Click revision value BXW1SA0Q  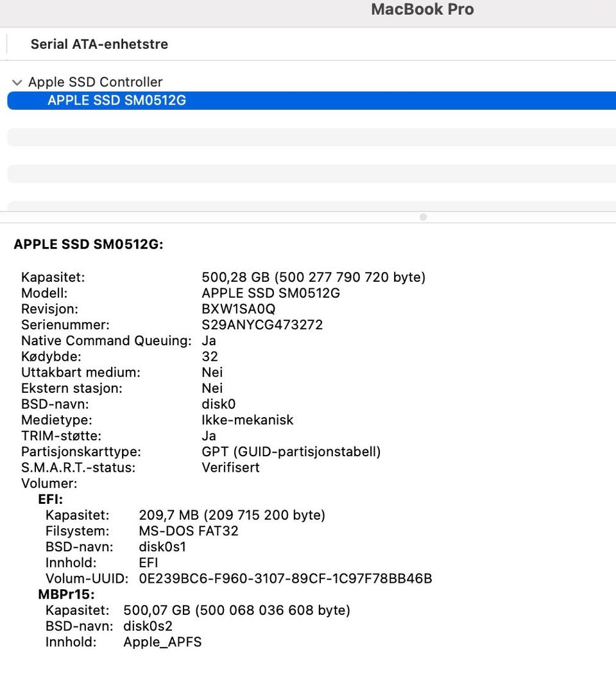[x=239, y=309]
